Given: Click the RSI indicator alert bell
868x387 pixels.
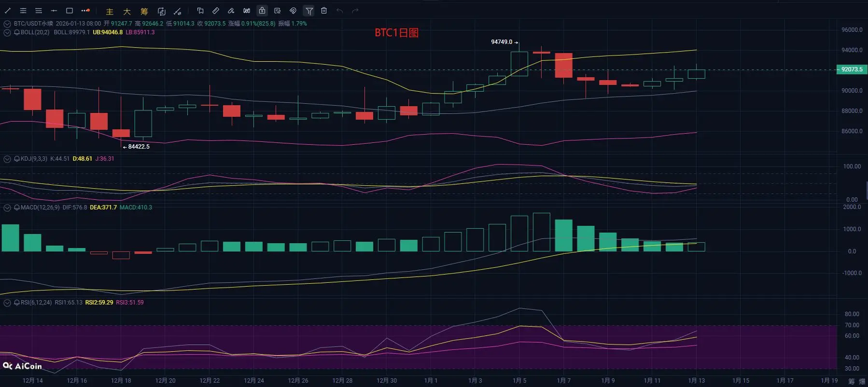Looking at the screenshot, I should (17, 303).
